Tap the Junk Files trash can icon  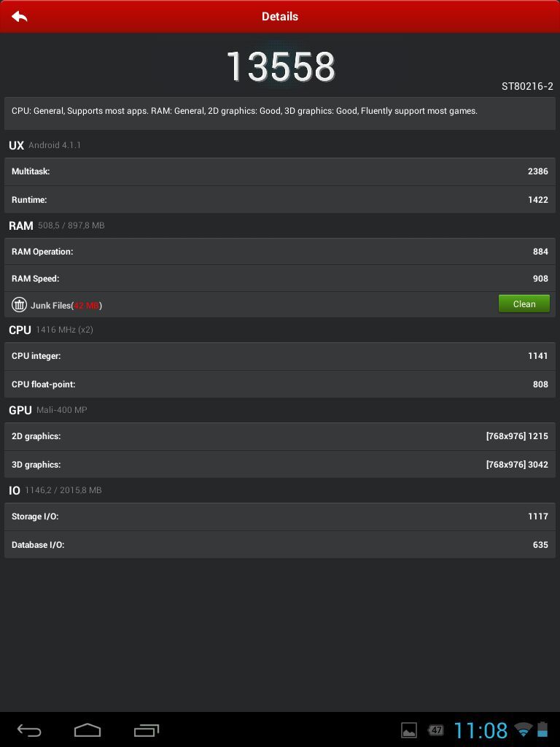click(x=20, y=305)
